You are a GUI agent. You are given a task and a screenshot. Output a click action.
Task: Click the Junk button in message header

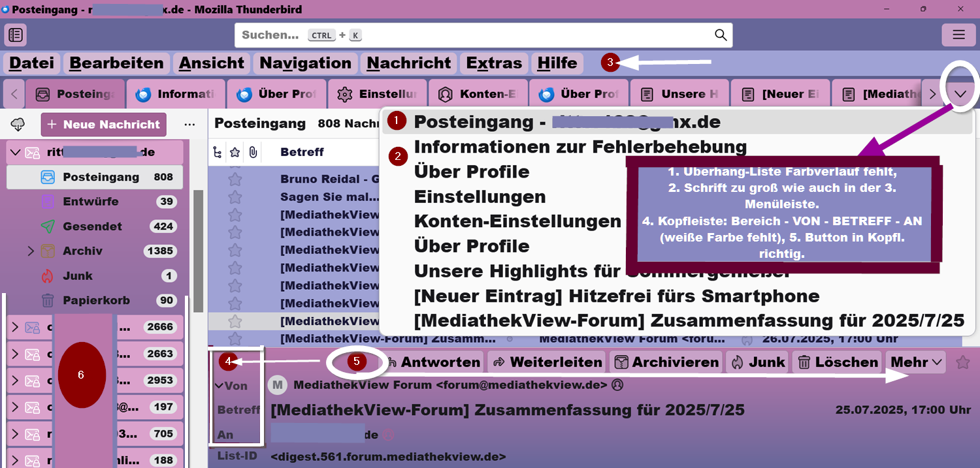pos(758,362)
